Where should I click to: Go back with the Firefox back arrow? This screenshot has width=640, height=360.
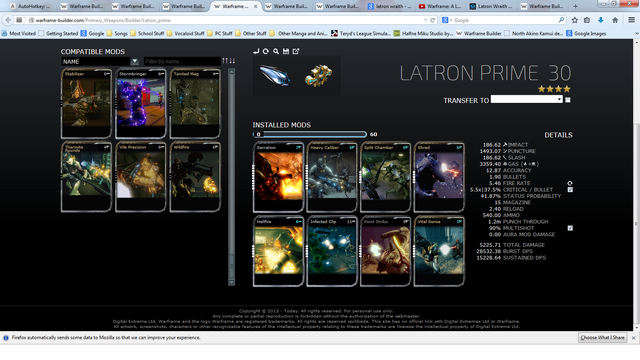pos(8,20)
